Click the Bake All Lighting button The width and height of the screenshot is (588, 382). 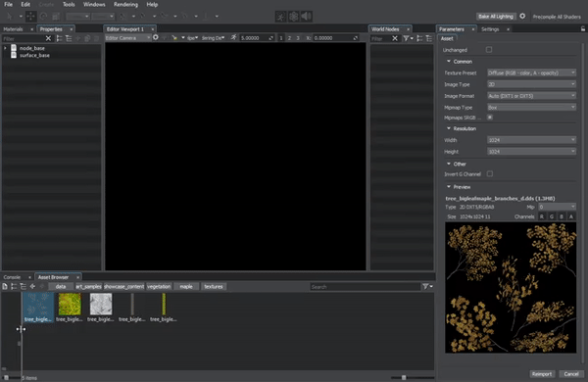496,16
